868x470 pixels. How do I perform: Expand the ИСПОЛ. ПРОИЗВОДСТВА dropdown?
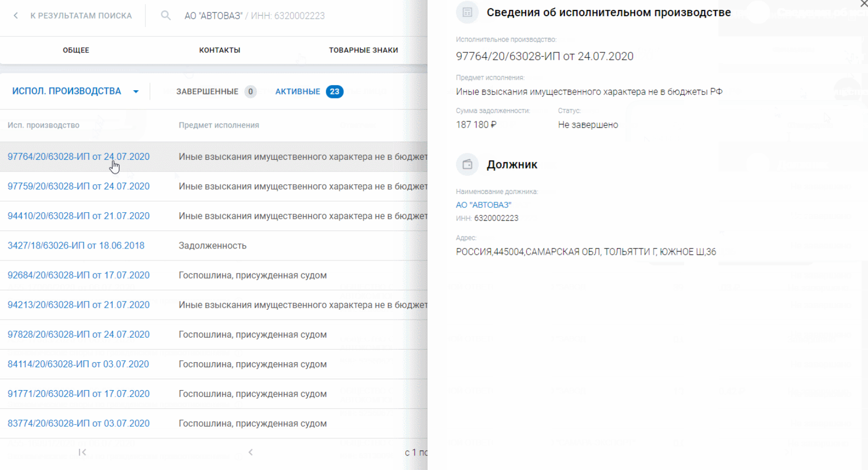click(x=136, y=92)
